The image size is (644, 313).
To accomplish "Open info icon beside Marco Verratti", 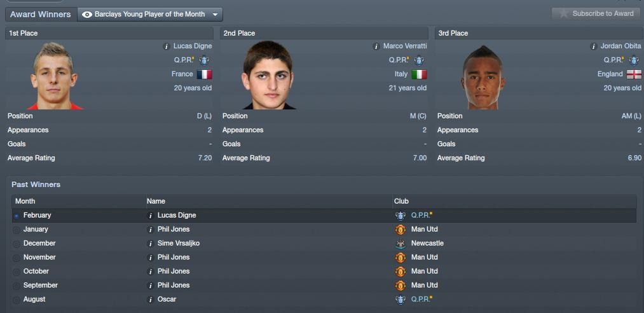I will tap(376, 46).
